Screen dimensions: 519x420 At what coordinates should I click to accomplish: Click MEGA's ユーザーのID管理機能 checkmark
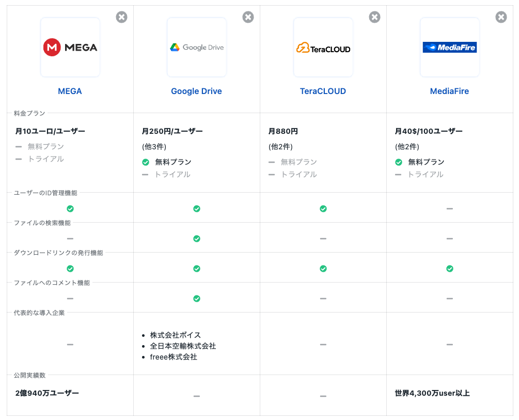click(x=70, y=209)
